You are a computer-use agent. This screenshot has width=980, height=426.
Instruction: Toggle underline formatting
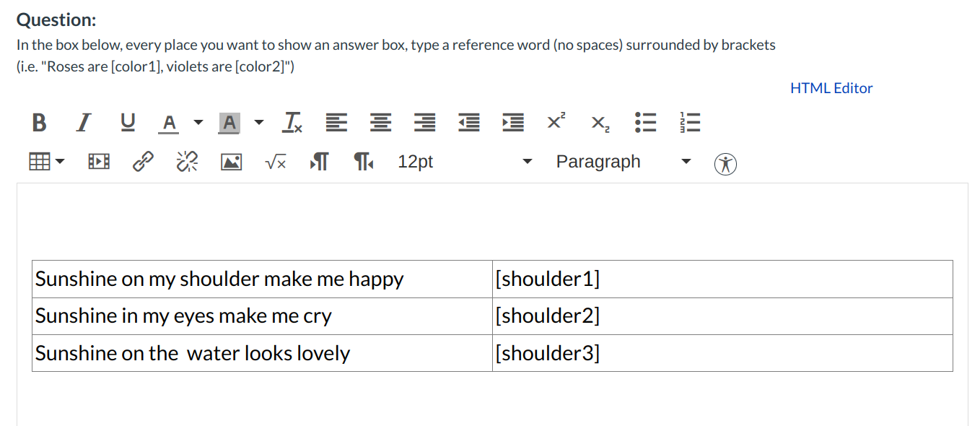[x=127, y=123]
